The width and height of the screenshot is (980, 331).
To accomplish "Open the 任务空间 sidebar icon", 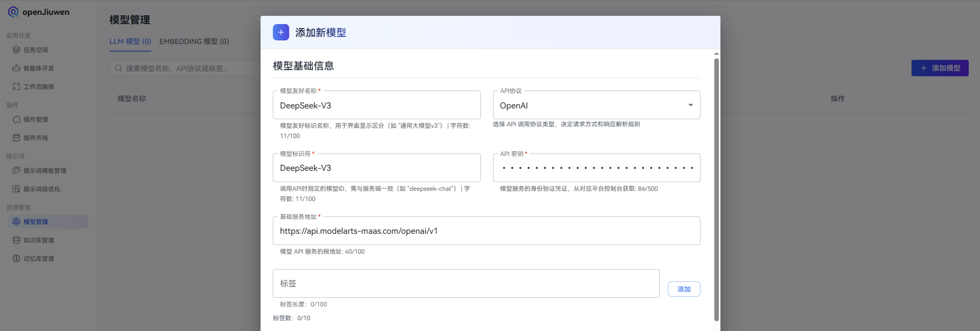I will pyautogui.click(x=16, y=50).
